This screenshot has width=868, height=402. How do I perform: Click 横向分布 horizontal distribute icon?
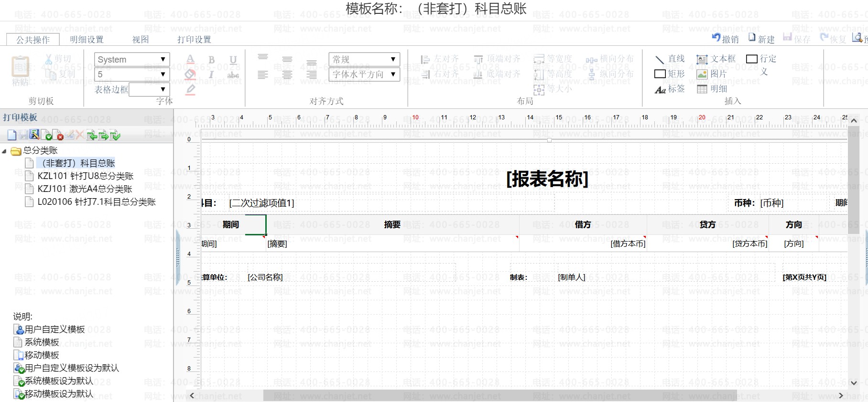592,60
